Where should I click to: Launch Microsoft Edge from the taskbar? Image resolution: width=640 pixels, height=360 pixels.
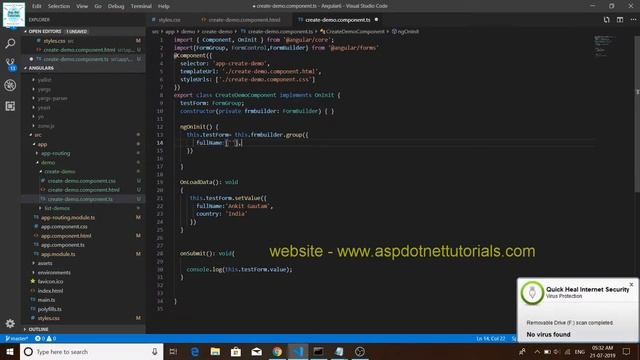click(195, 351)
